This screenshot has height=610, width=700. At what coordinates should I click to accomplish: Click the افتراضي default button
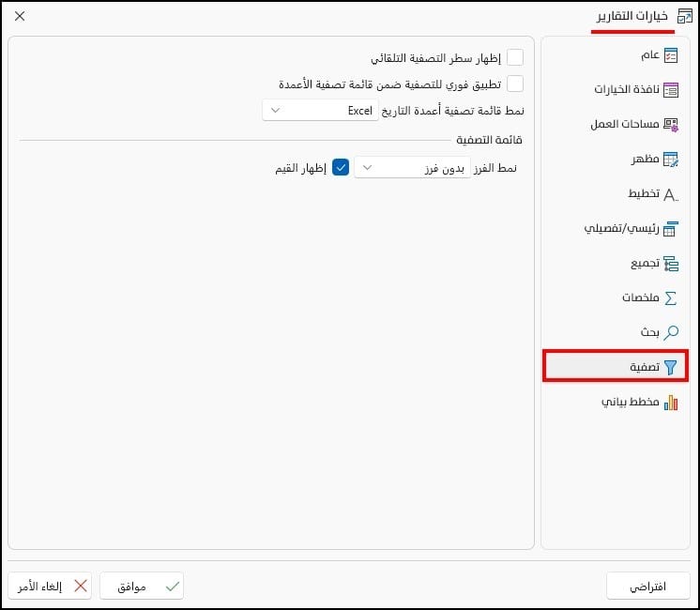click(x=648, y=586)
